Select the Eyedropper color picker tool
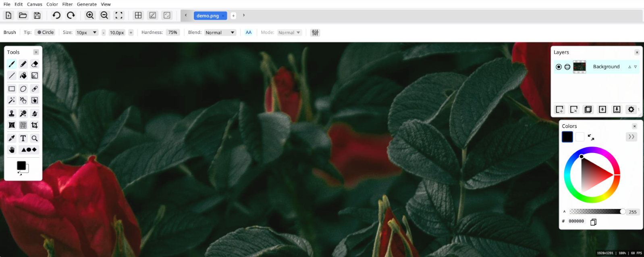The width and height of the screenshot is (644, 257). click(x=12, y=138)
